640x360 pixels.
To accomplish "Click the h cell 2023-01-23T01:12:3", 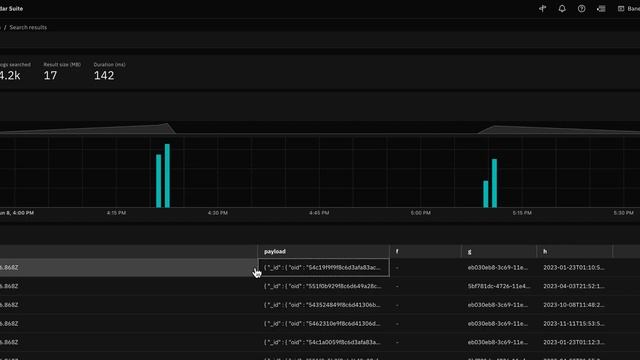I will [x=574, y=342].
